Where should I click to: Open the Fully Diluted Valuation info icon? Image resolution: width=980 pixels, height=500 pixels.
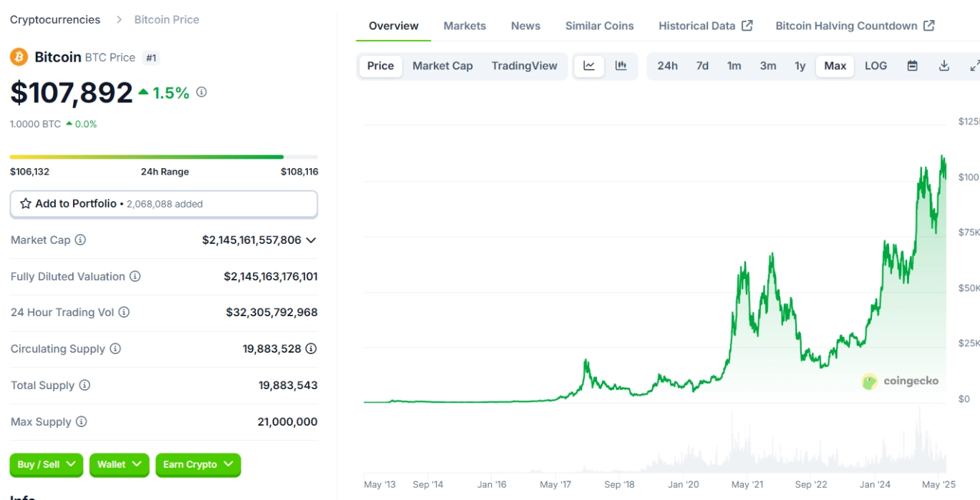[x=135, y=276]
